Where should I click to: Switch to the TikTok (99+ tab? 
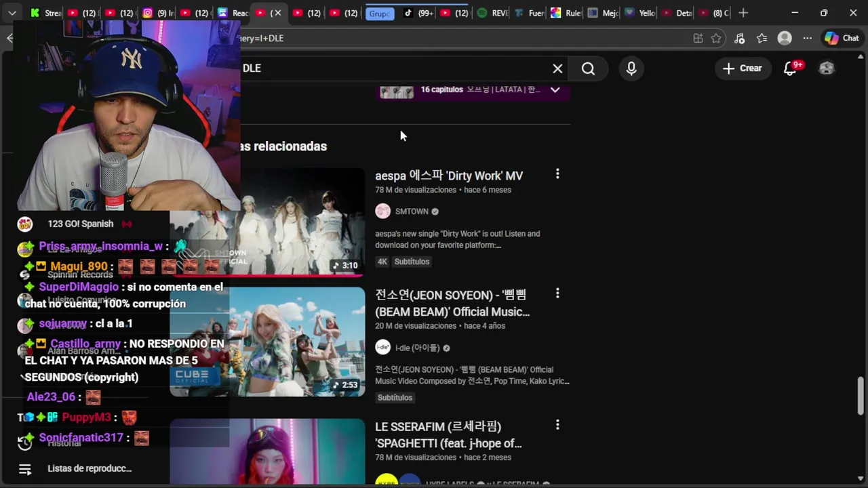418,13
